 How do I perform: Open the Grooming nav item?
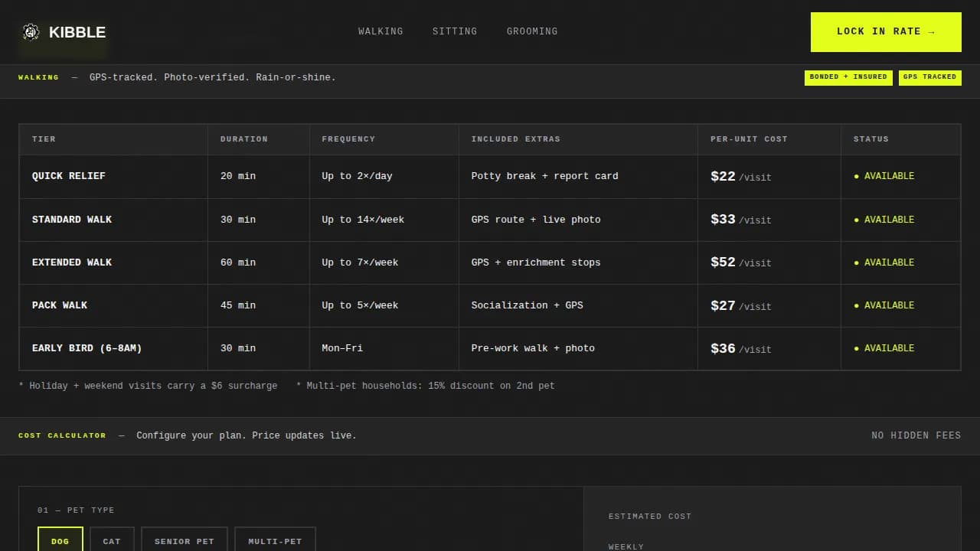(x=532, y=31)
